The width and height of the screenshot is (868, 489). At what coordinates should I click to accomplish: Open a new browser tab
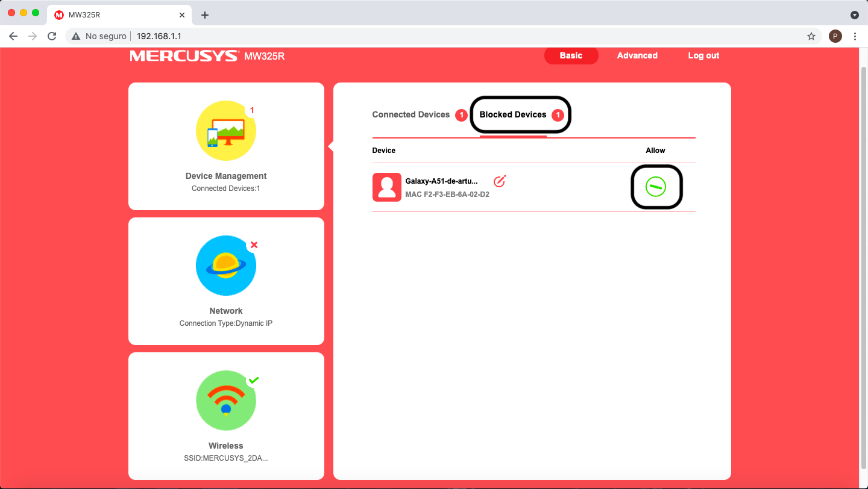[x=205, y=15]
